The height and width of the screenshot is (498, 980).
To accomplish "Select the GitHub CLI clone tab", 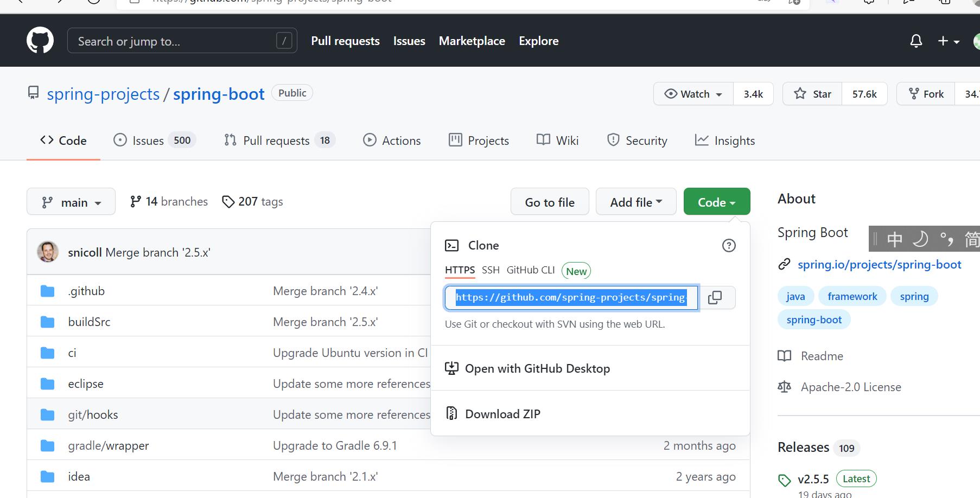I will [531, 270].
